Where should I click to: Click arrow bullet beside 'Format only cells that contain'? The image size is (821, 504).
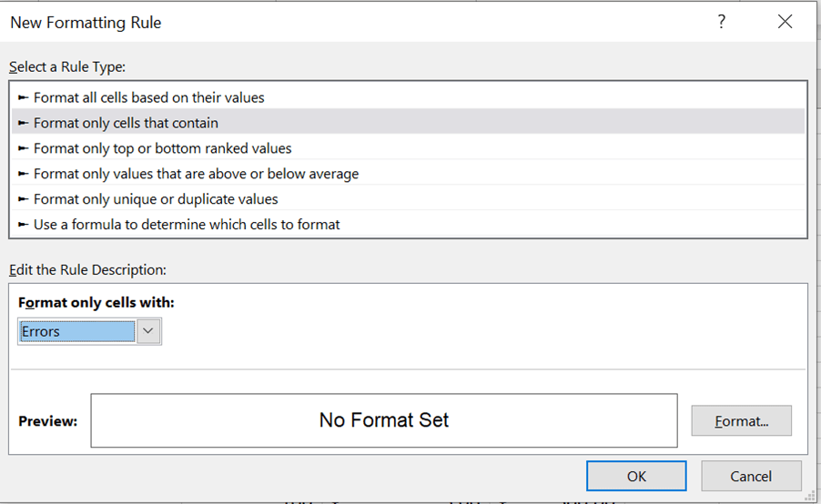pyautogui.click(x=24, y=123)
